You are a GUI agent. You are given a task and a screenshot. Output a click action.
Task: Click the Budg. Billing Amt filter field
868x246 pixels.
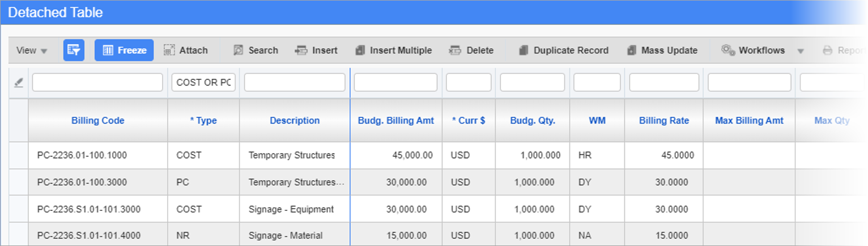point(395,83)
